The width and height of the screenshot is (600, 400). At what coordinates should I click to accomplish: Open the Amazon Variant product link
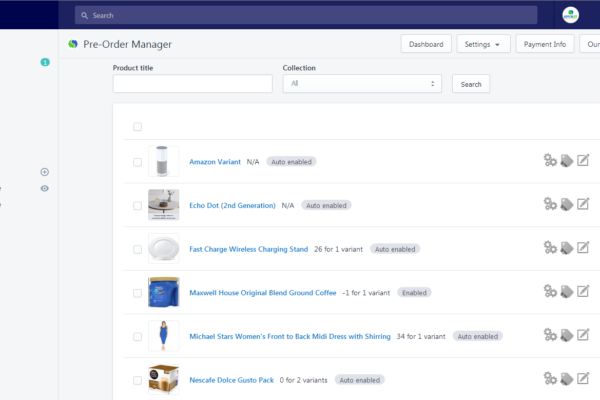215,162
